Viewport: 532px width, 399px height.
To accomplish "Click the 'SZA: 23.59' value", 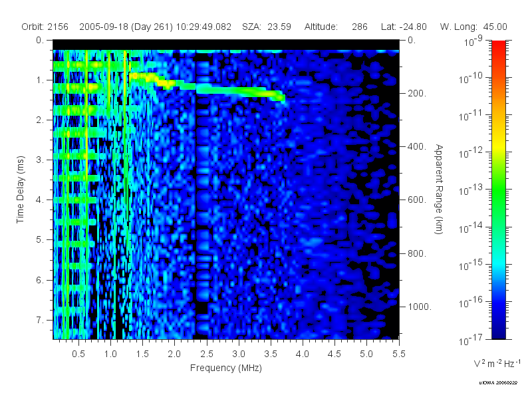I will click(x=267, y=27).
